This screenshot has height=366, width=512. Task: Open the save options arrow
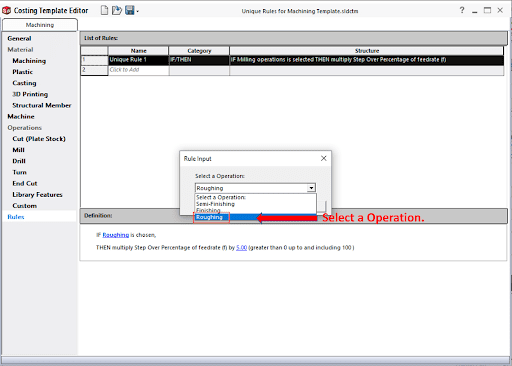pyautogui.click(x=137, y=11)
